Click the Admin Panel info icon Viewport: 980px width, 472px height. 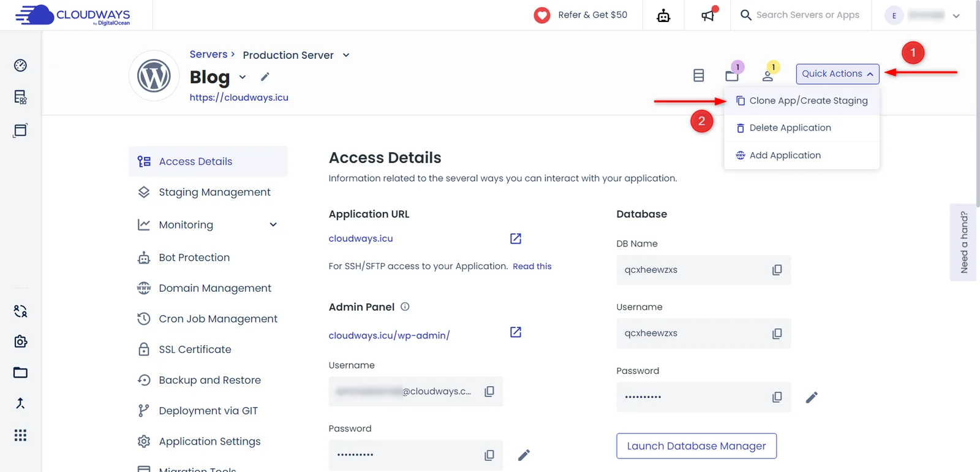click(405, 306)
